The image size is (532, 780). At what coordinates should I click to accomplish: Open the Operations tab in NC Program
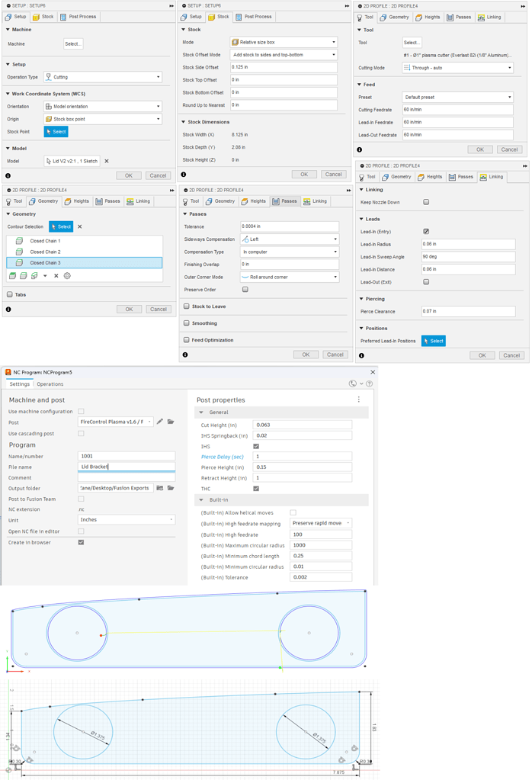point(50,384)
